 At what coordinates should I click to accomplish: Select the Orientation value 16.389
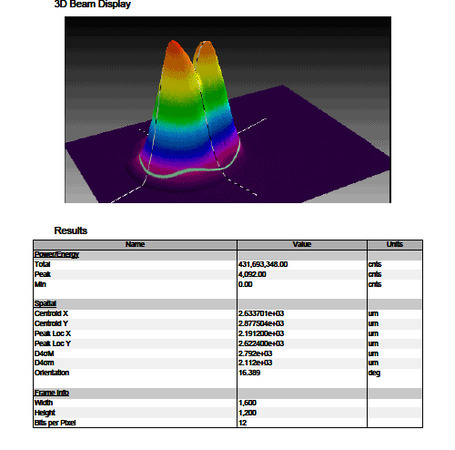tap(249, 373)
